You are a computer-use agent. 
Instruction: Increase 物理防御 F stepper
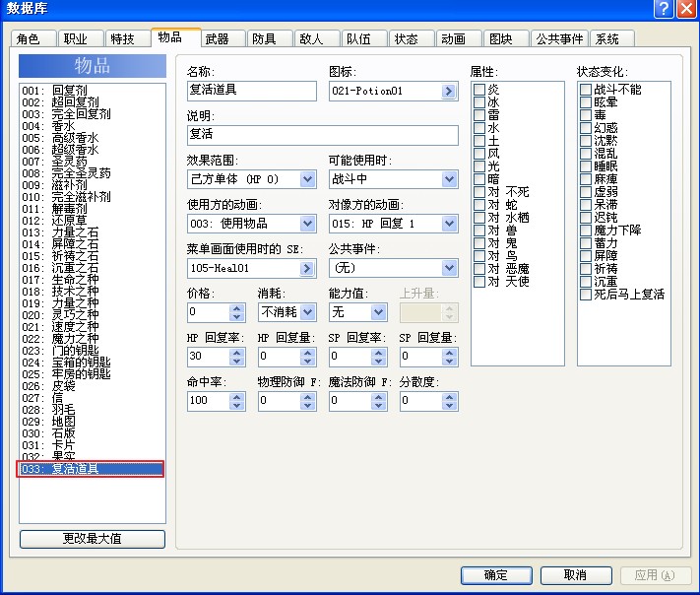pyautogui.click(x=307, y=397)
